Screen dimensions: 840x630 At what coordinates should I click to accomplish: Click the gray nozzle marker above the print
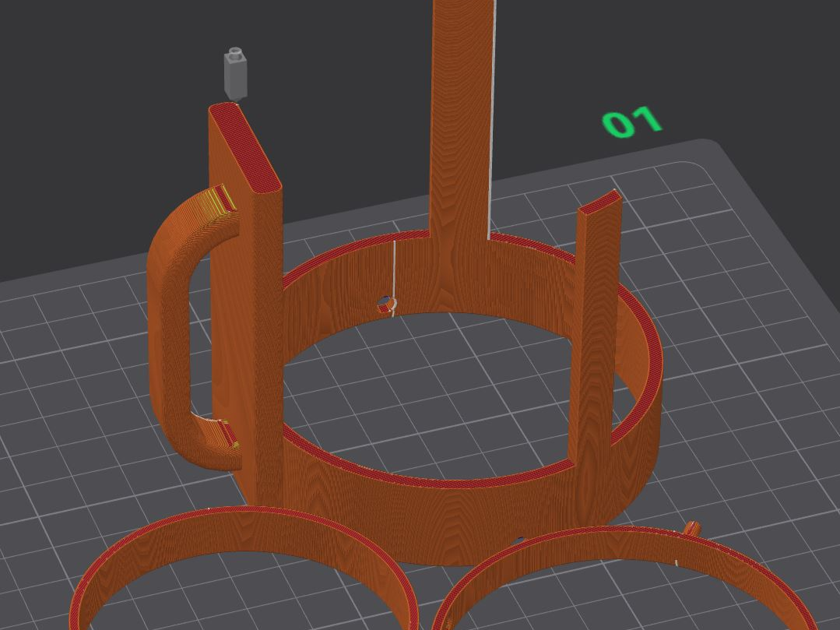(234, 74)
